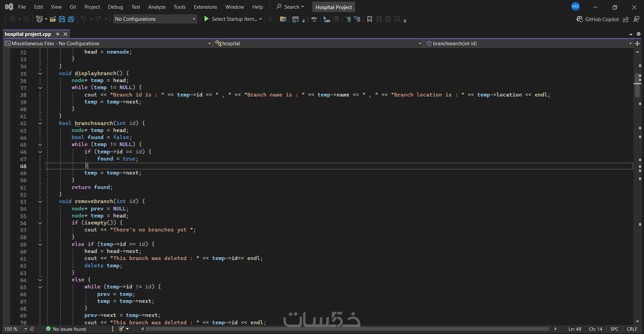
Task: Collapse the while loop at line 45
Action: click(40, 145)
